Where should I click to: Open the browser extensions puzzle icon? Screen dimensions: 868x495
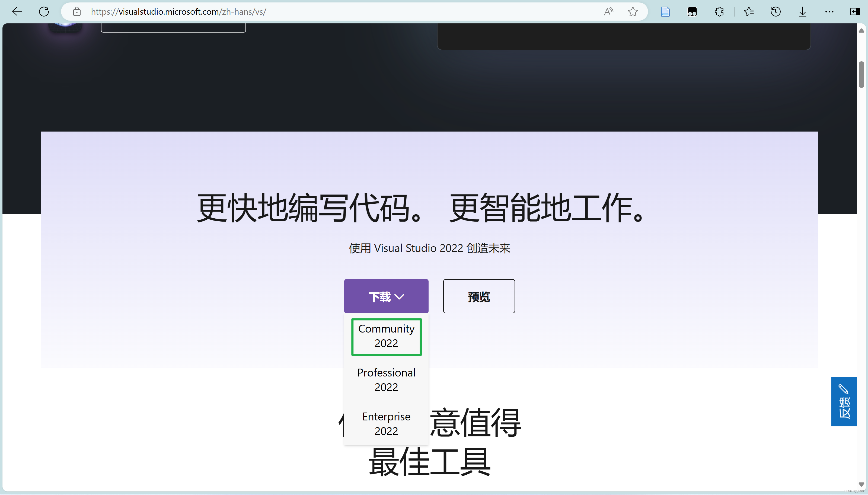pos(719,12)
